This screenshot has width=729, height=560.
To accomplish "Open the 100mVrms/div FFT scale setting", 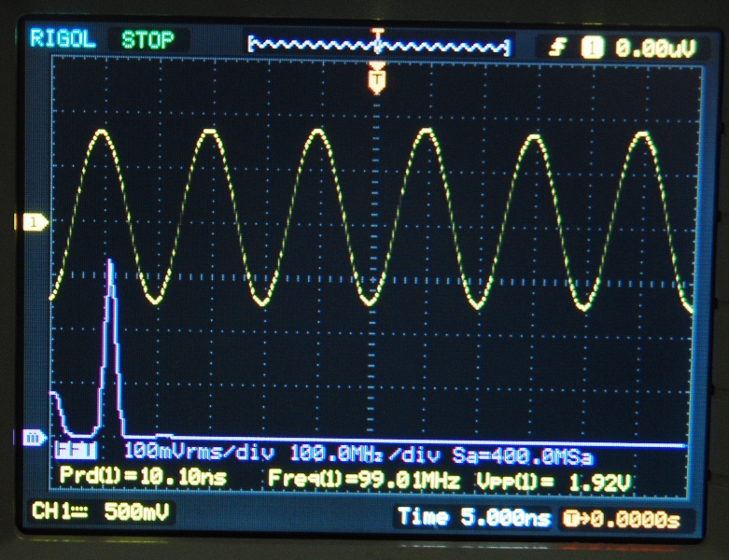I will pyautogui.click(x=197, y=455).
